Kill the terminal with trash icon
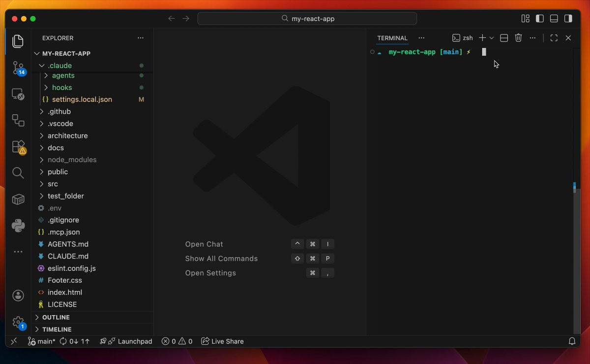The image size is (590, 364). pyautogui.click(x=518, y=38)
